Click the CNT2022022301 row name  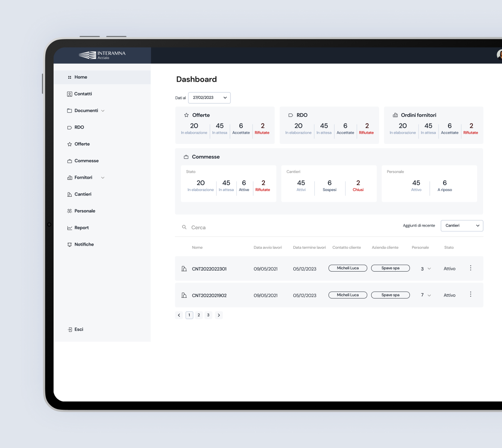click(x=209, y=269)
